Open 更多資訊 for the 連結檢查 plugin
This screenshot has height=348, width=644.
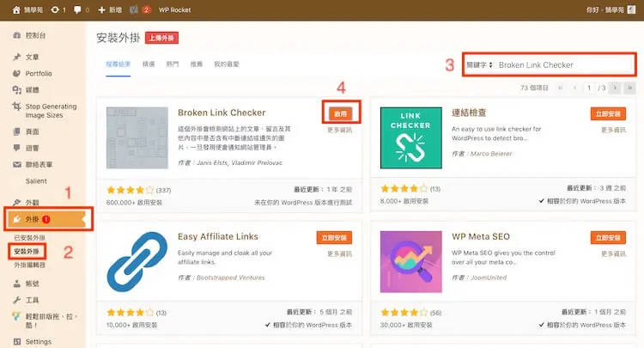pos(614,130)
